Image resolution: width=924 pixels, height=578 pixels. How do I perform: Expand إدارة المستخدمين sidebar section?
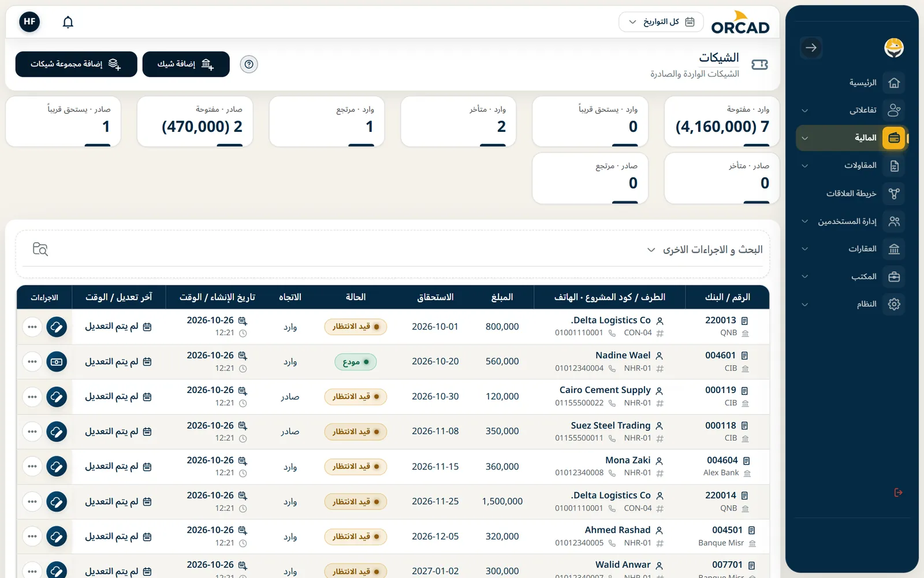tap(805, 221)
